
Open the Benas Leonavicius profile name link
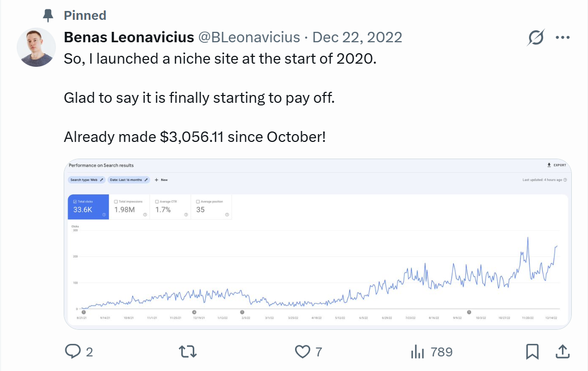coord(129,38)
